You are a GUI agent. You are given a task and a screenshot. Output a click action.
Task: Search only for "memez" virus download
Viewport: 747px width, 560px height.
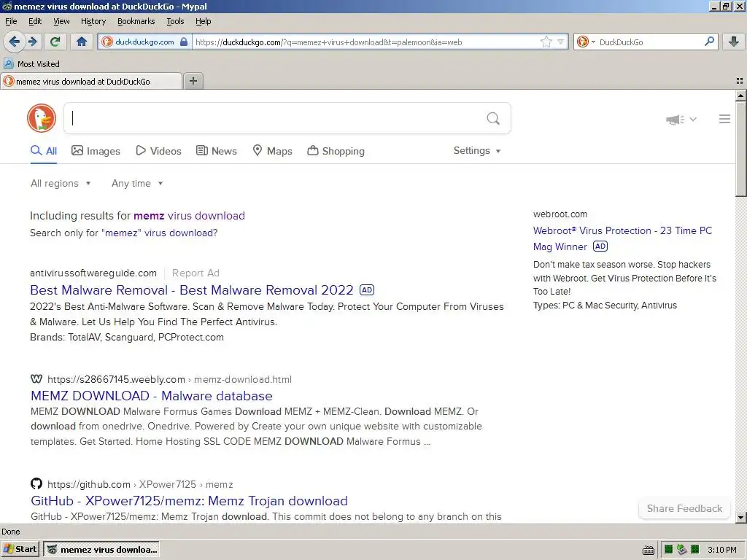tap(159, 233)
